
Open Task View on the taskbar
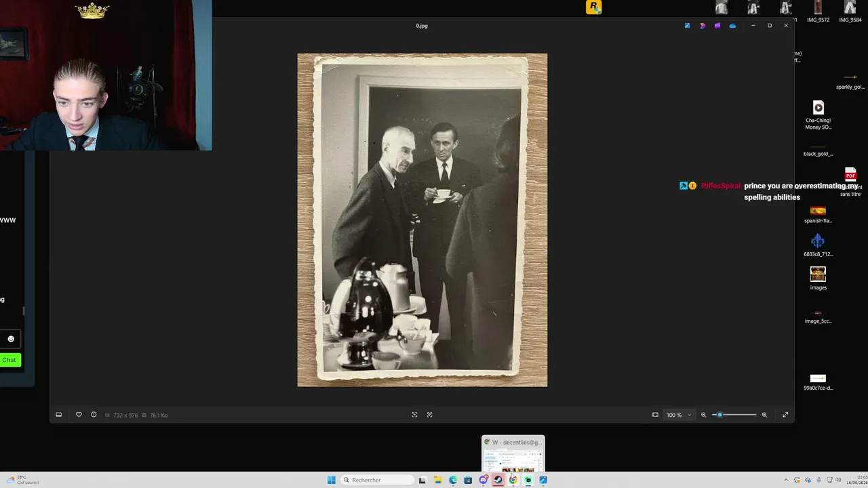(x=422, y=480)
